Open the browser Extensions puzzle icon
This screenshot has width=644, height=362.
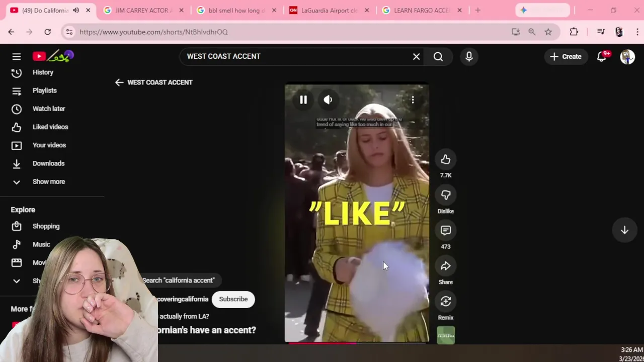(574, 32)
